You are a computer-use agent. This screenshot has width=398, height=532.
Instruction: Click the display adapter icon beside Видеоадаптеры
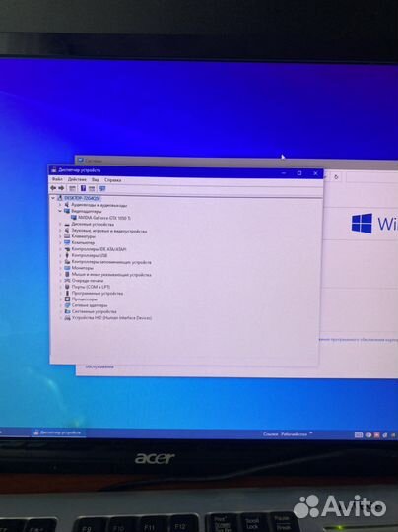[x=67, y=211]
